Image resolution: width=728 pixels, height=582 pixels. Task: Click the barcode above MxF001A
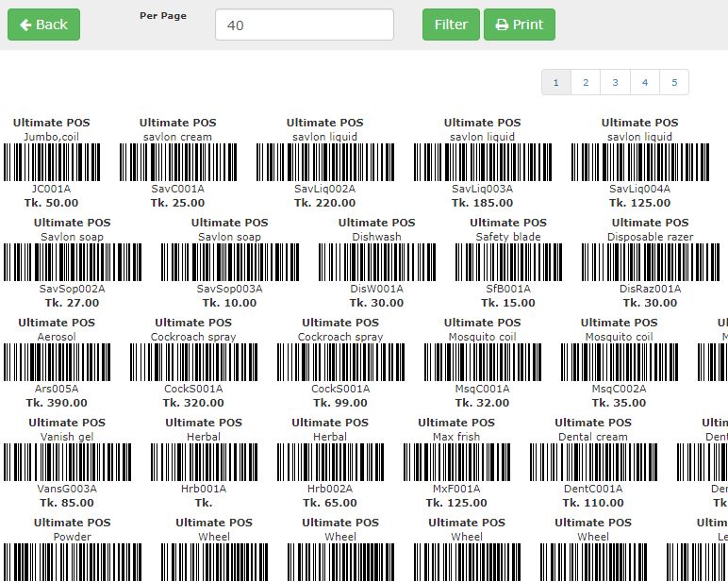(x=456, y=462)
